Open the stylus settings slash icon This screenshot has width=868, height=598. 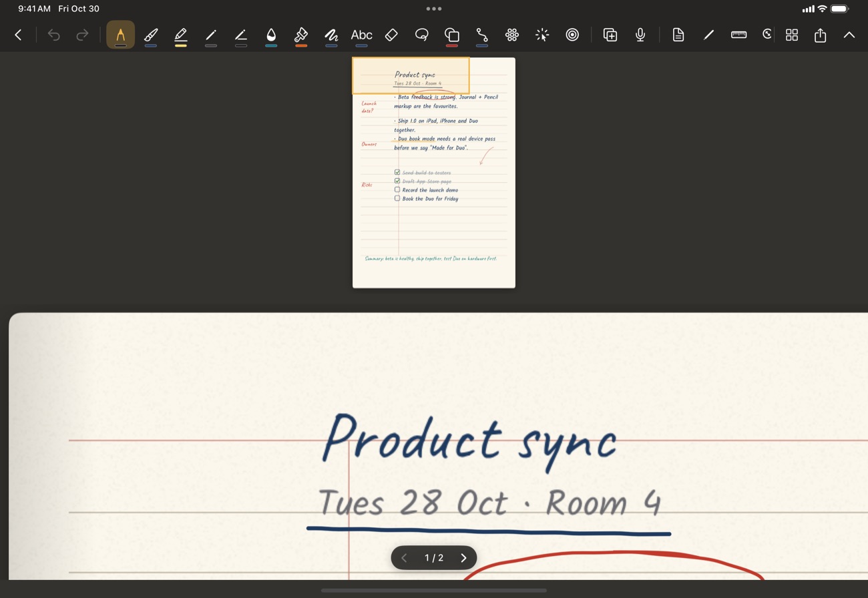coord(708,35)
